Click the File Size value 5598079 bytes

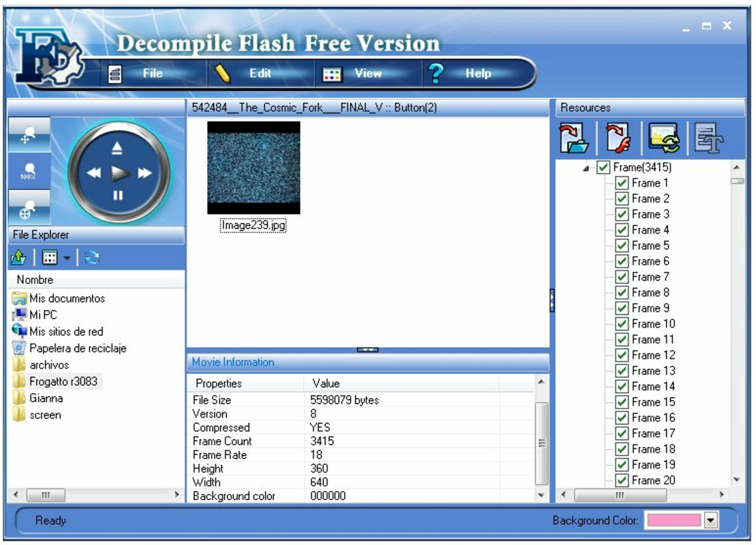click(344, 400)
